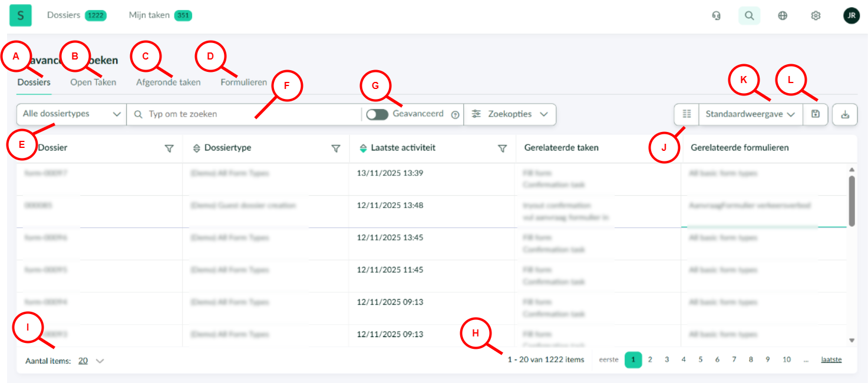Go to the laatste page link

pyautogui.click(x=831, y=359)
